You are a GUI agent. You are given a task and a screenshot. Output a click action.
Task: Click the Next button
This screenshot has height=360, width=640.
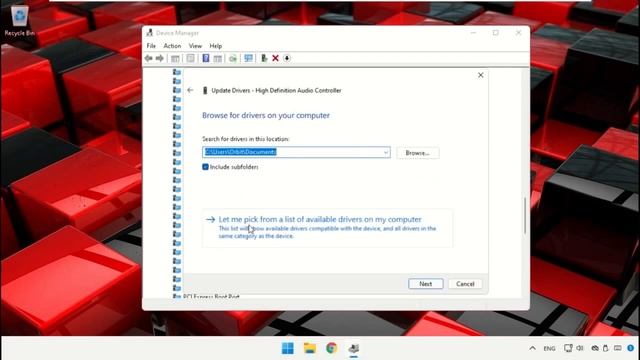tap(426, 284)
